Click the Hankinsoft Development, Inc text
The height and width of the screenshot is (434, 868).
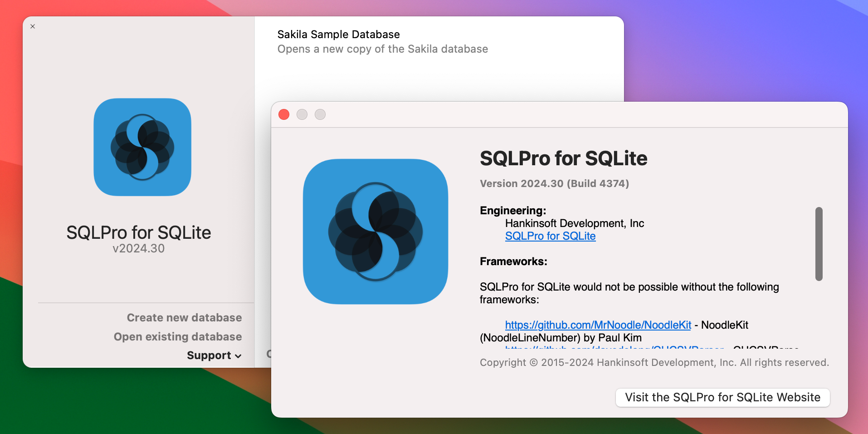point(574,223)
